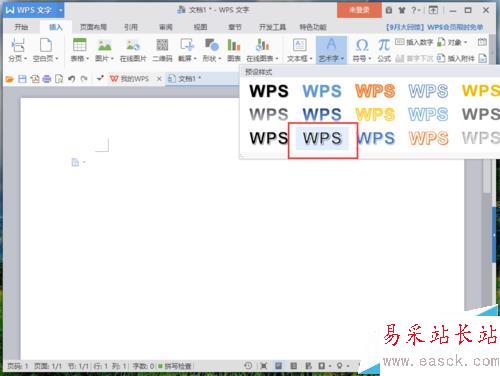Open the 开发工具 developer tab
This screenshot has height=376, width=500.
[272, 27]
